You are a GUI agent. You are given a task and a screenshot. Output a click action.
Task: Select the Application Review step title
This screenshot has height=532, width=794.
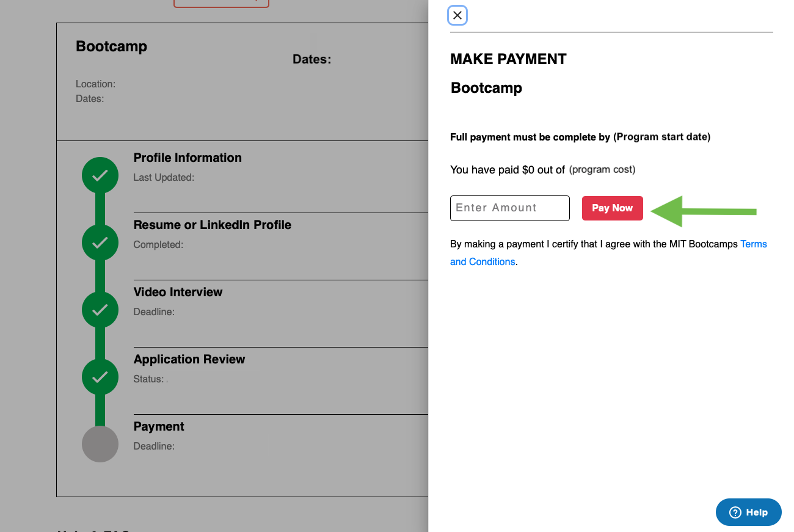coord(189,359)
